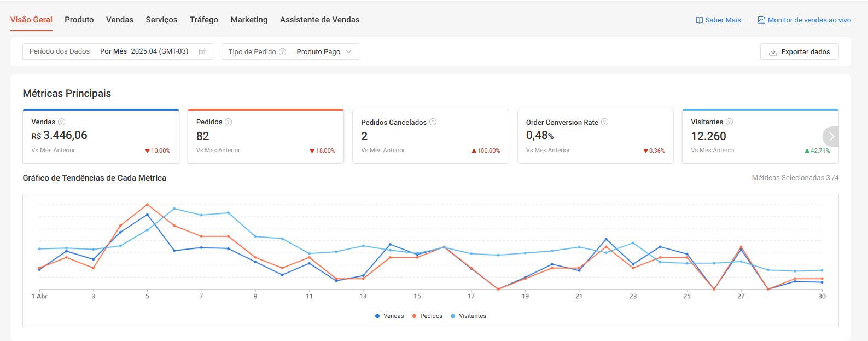This screenshot has height=341, width=868.
Task: Toggle the Order Conversion Rate metric card
Action: tap(595, 136)
